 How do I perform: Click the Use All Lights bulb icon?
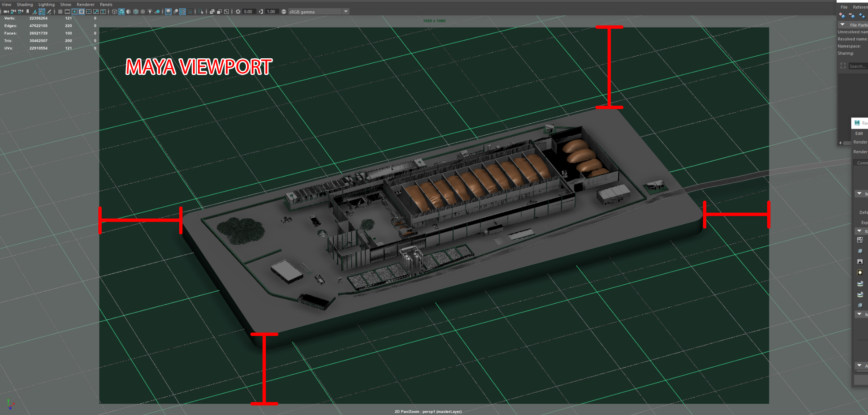tap(150, 12)
